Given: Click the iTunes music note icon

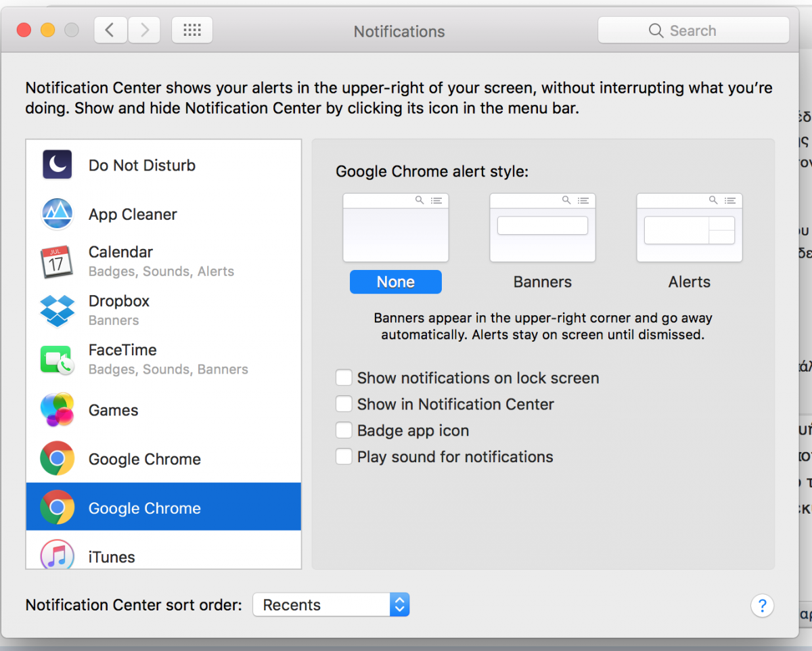Looking at the screenshot, I should pyautogui.click(x=57, y=555).
